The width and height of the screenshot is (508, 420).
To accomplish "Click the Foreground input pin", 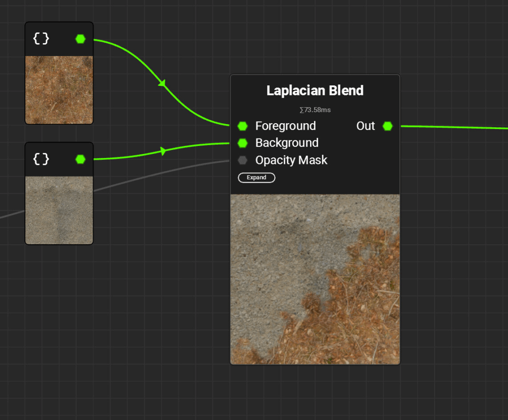I will click(x=242, y=126).
